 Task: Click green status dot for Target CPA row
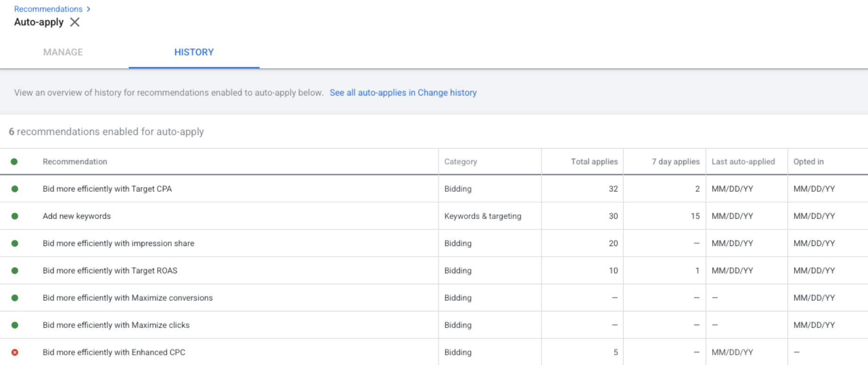click(x=15, y=189)
